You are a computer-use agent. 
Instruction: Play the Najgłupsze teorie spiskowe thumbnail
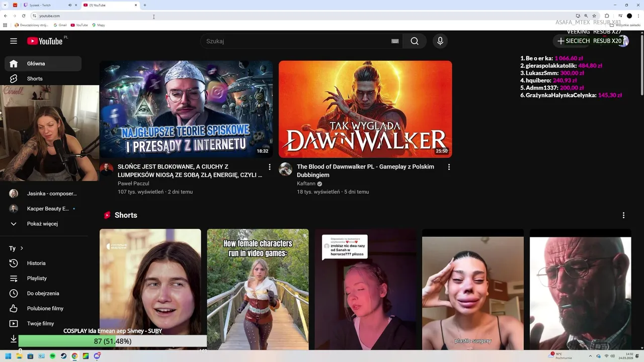point(186,109)
